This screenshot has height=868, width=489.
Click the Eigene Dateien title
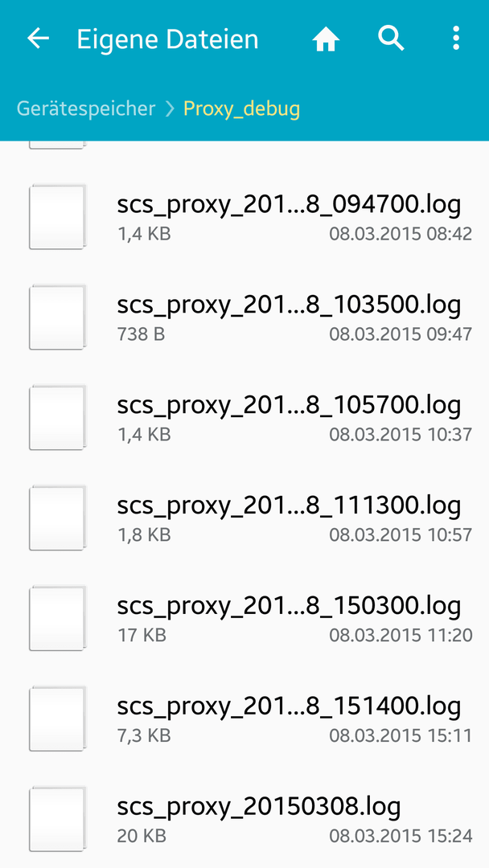pos(167,39)
